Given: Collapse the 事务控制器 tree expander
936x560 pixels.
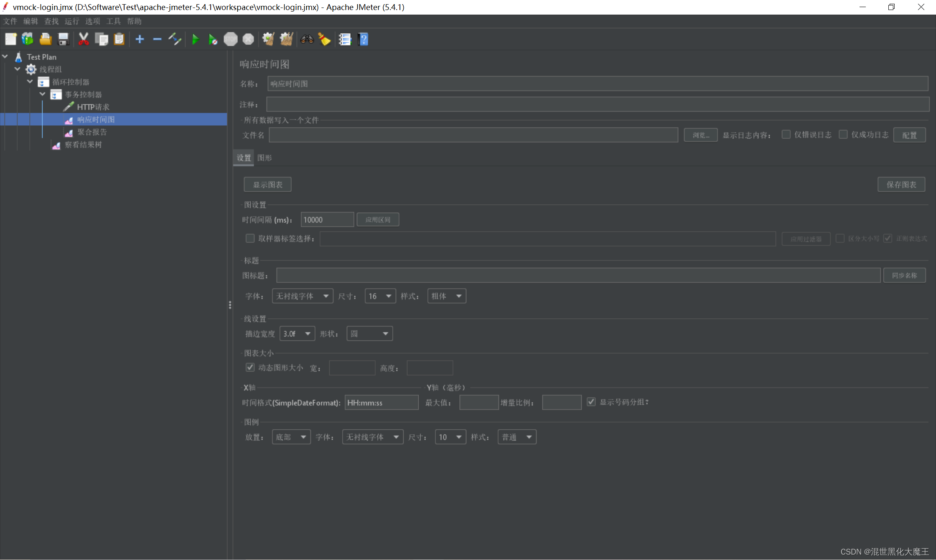Looking at the screenshot, I should point(43,94).
